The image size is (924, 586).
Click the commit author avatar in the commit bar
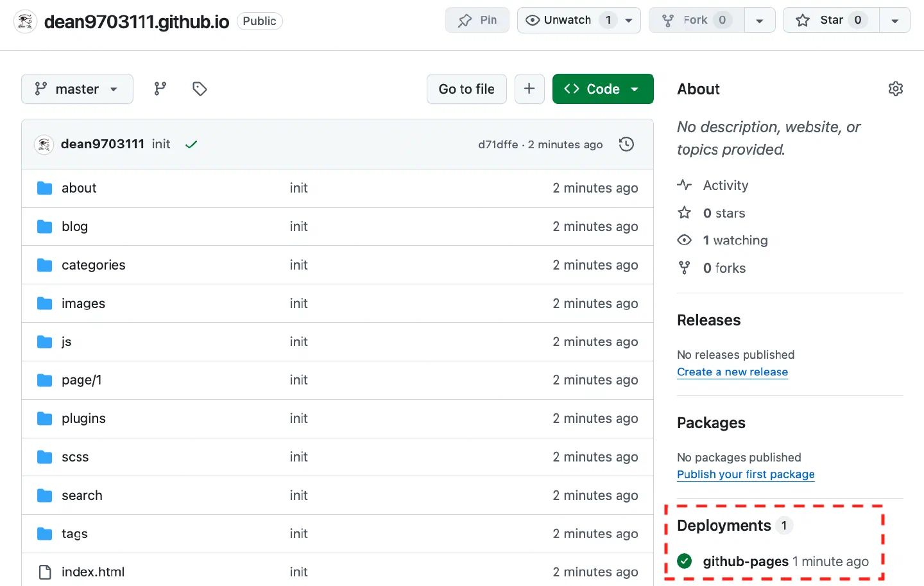click(44, 144)
